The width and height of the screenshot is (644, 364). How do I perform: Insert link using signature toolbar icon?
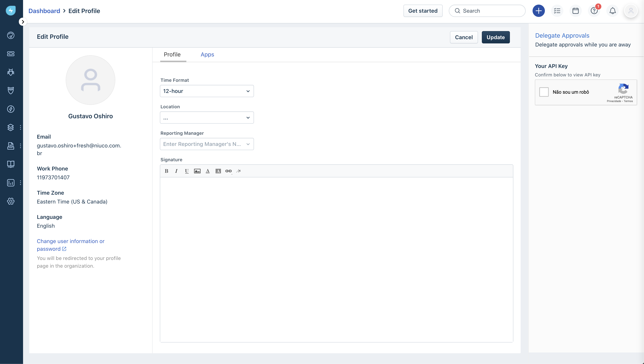[x=228, y=171]
